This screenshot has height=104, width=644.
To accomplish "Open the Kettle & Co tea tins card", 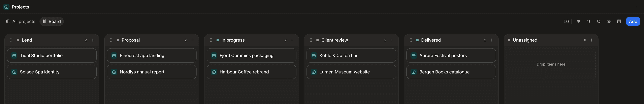I will pyautogui.click(x=351, y=56).
